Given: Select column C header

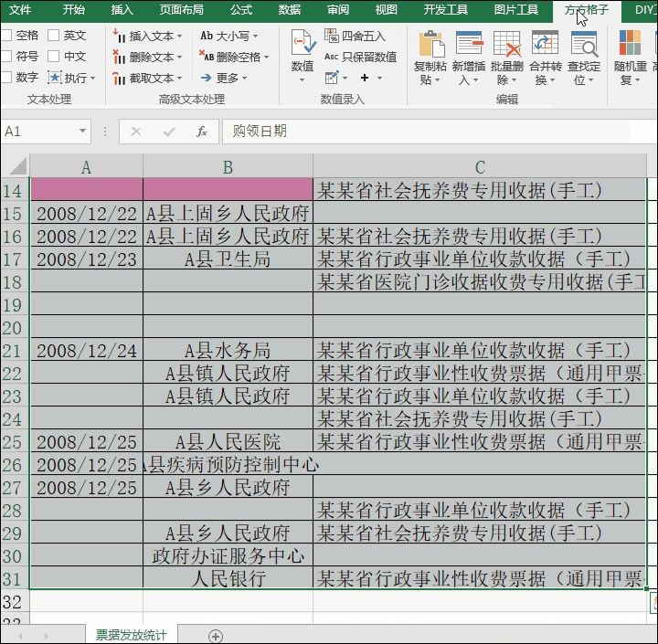Looking at the screenshot, I should click(x=480, y=167).
